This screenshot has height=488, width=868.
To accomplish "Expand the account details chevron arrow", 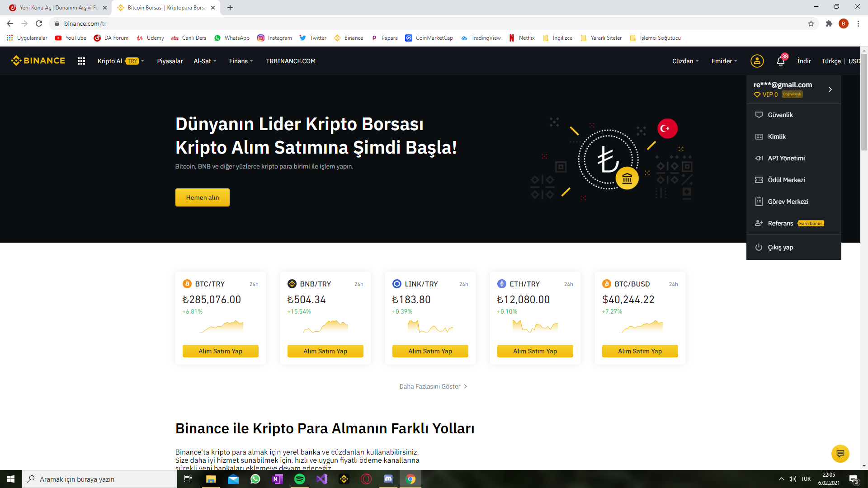I will point(830,89).
